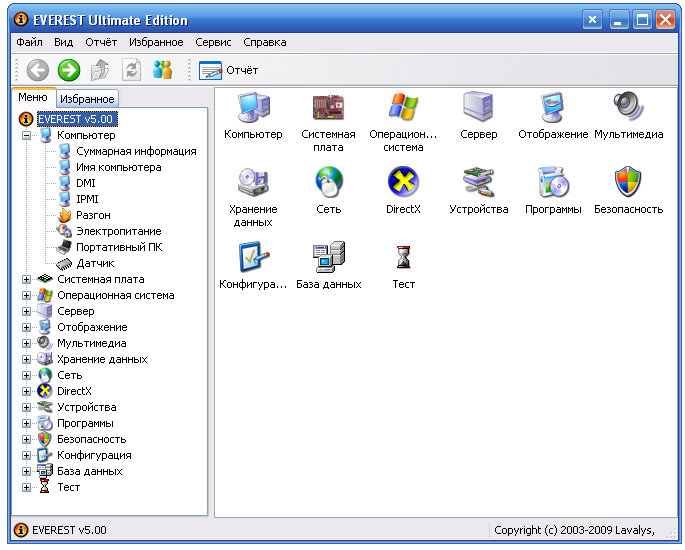Select DMI in the tree
685x550 pixels.
click(x=86, y=183)
